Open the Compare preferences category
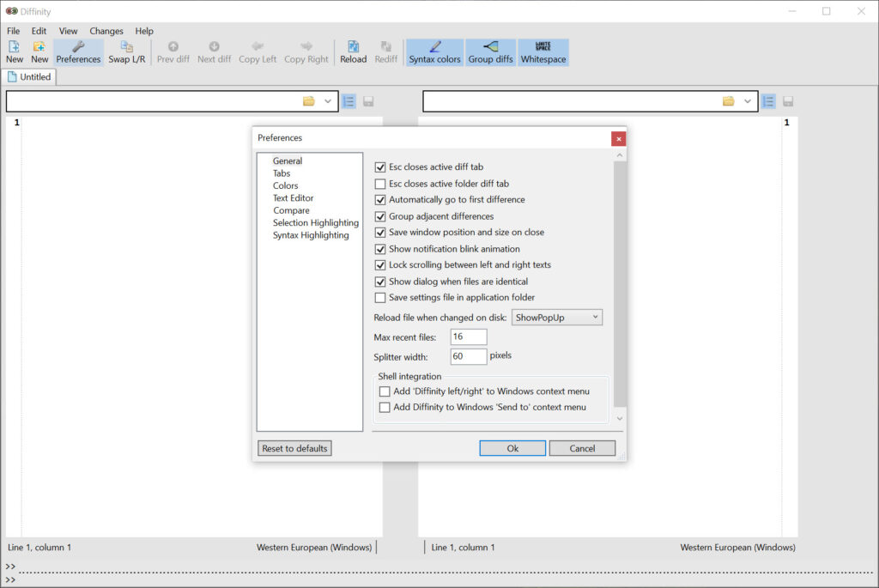Image resolution: width=879 pixels, height=588 pixels. point(292,210)
